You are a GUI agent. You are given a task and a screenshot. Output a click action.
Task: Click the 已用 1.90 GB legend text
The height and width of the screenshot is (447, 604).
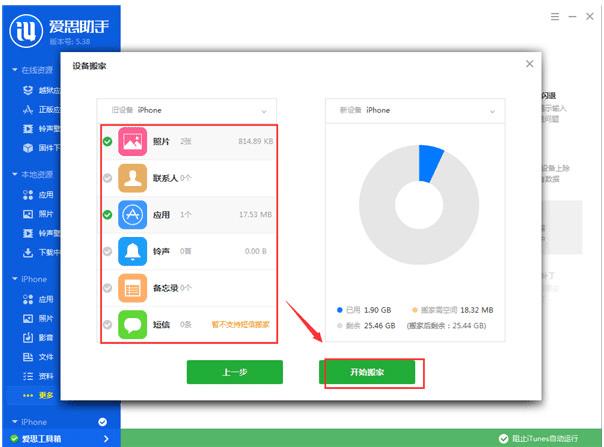pyautogui.click(x=369, y=310)
